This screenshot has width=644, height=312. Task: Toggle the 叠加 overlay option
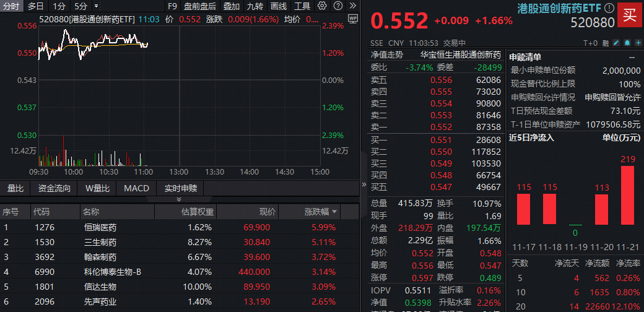(x=232, y=6)
